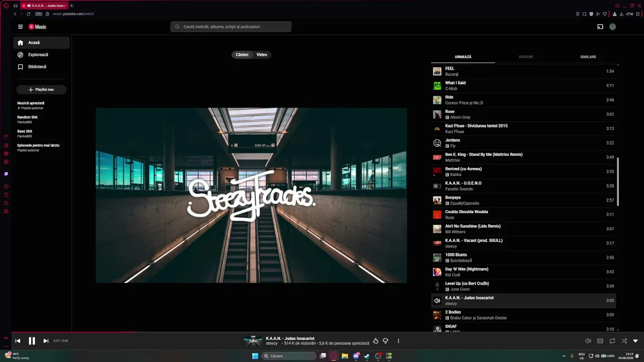Toggle repeat mode in player bar
The height and width of the screenshot is (362, 644).
[612, 341]
